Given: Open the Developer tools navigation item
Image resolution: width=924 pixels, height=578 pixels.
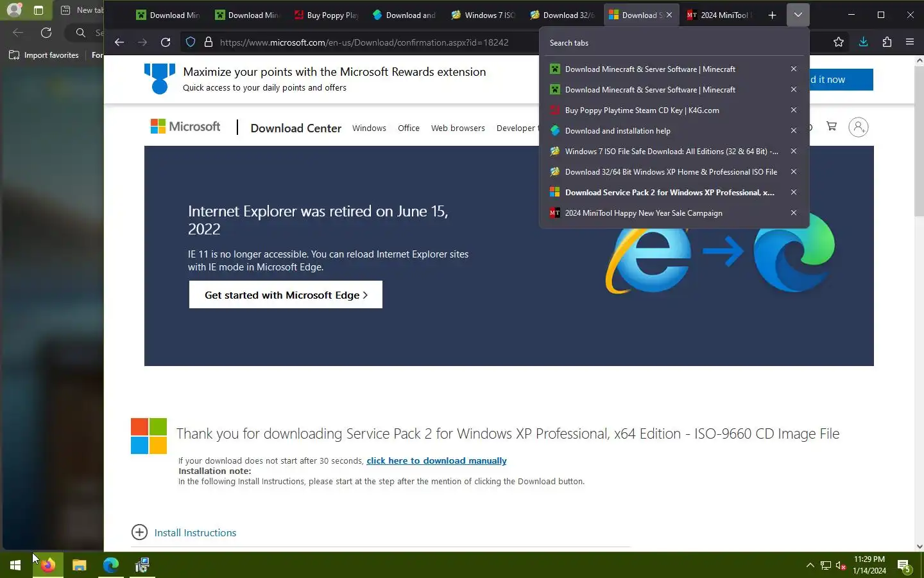Looking at the screenshot, I should (x=517, y=128).
